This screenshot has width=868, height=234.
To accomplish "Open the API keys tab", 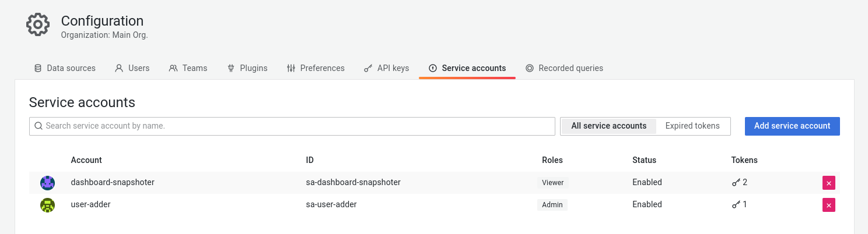I will point(386,68).
